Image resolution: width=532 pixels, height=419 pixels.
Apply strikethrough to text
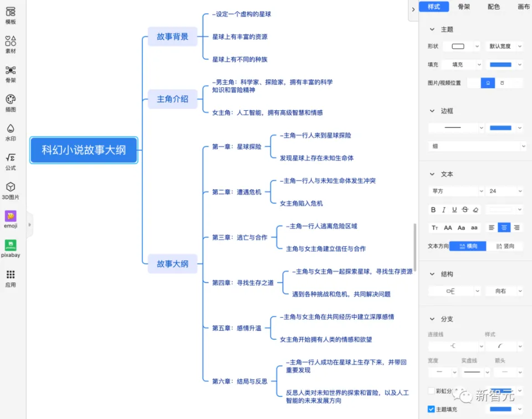point(464,210)
